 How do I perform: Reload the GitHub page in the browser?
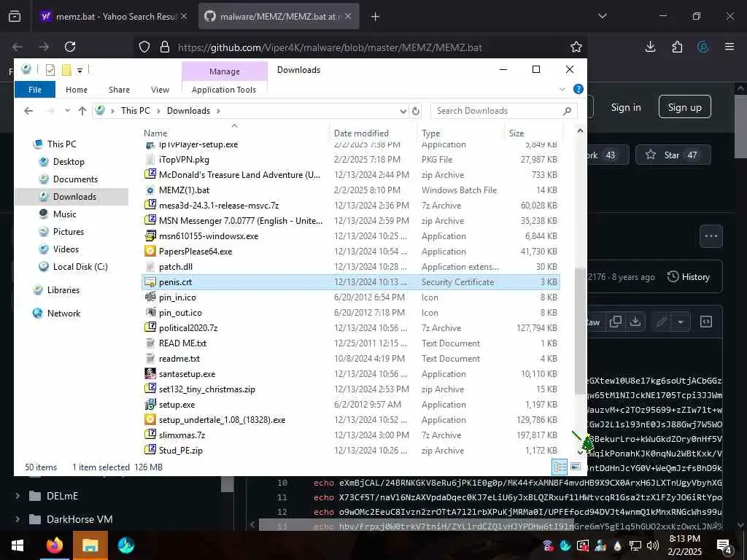coord(70,47)
